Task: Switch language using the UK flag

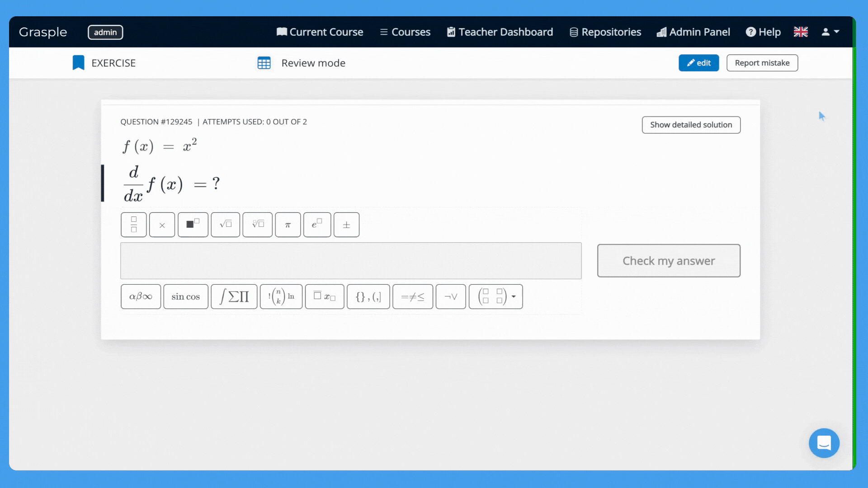Action: tap(800, 32)
